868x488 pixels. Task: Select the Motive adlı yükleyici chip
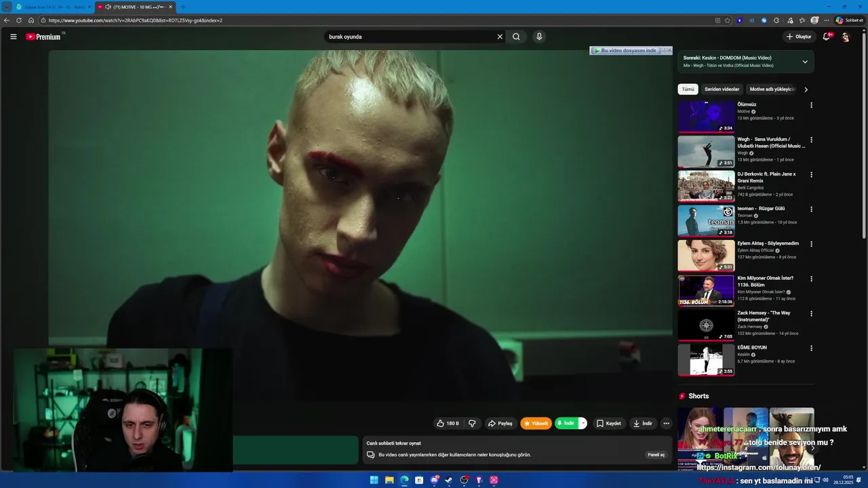point(772,89)
